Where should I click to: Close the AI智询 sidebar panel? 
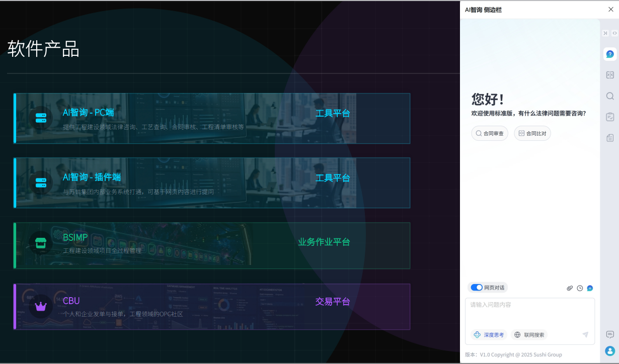pos(611,10)
